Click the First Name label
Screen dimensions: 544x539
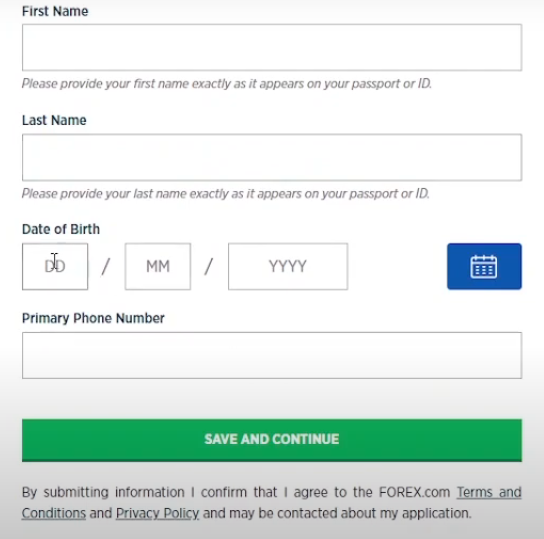coord(55,11)
